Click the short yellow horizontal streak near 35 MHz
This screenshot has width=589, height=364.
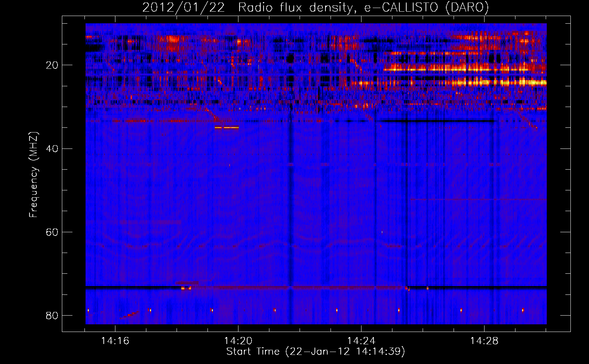click(227, 128)
